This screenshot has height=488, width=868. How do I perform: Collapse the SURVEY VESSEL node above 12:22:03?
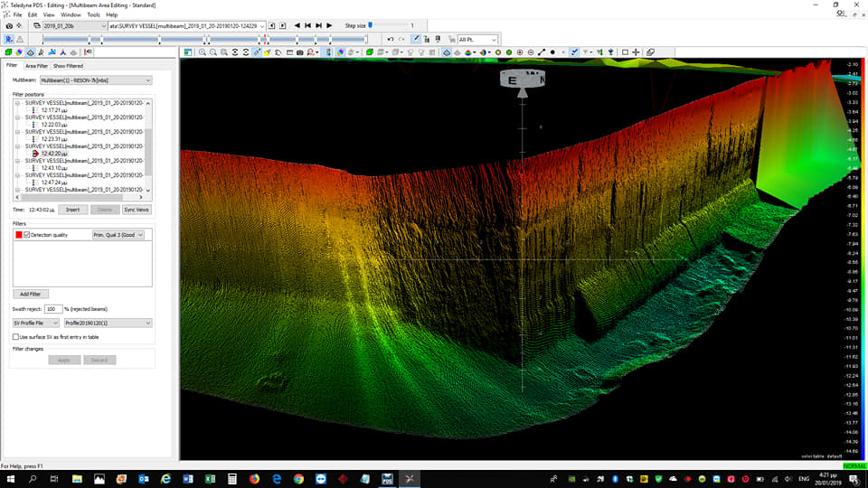[x=17, y=117]
